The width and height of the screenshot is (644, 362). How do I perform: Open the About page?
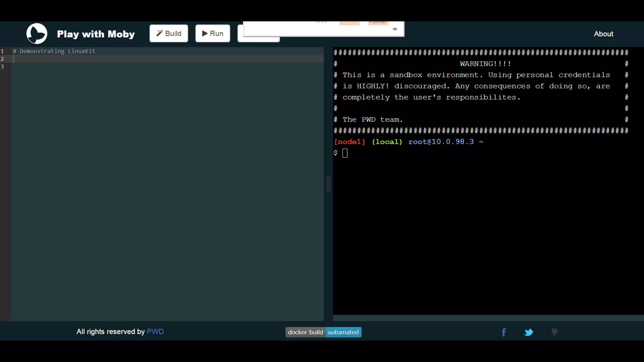point(603,34)
